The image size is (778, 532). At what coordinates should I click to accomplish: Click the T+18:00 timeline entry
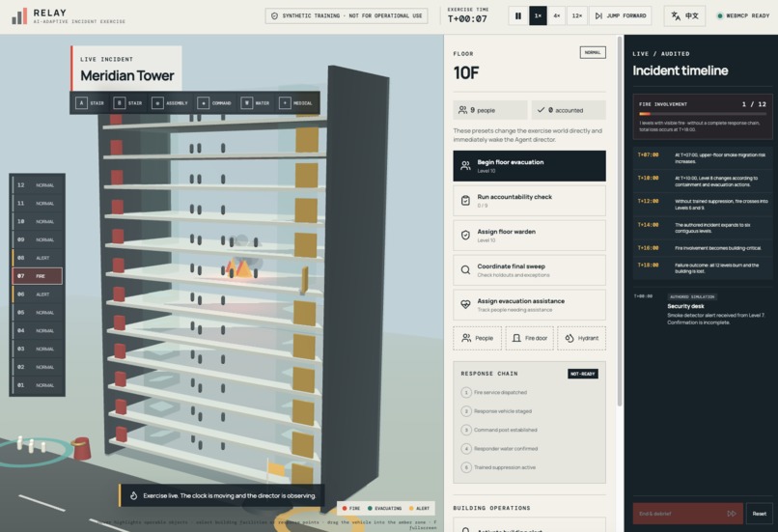702,268
